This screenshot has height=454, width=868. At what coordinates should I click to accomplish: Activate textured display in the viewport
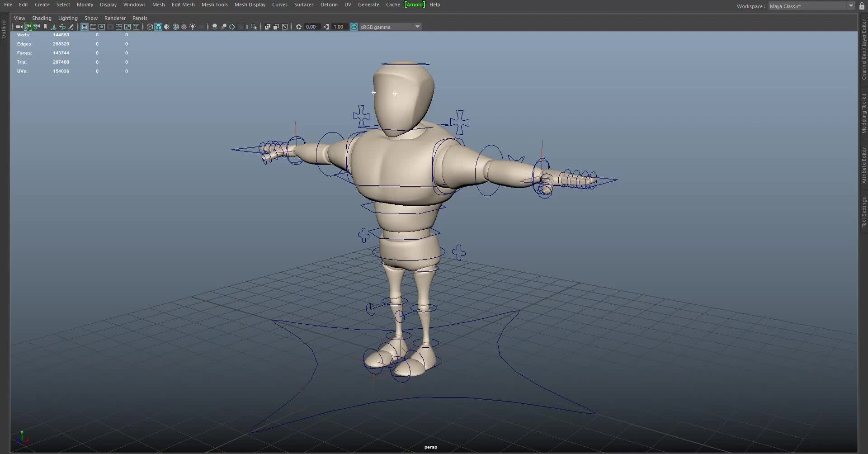(x=176, y=27)
